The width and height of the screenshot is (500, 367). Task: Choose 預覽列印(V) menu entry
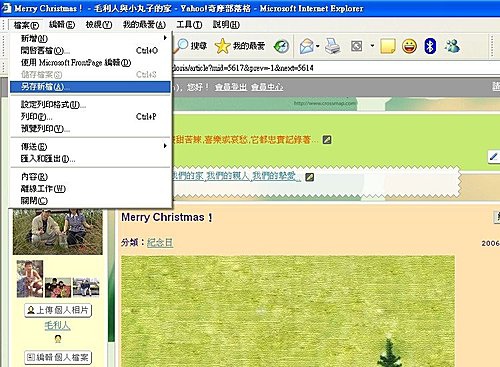coord(90,128)
